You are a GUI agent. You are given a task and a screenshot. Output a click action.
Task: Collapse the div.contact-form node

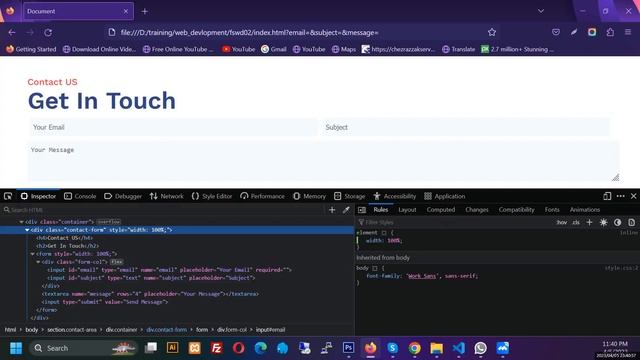[x=27, y=230]
